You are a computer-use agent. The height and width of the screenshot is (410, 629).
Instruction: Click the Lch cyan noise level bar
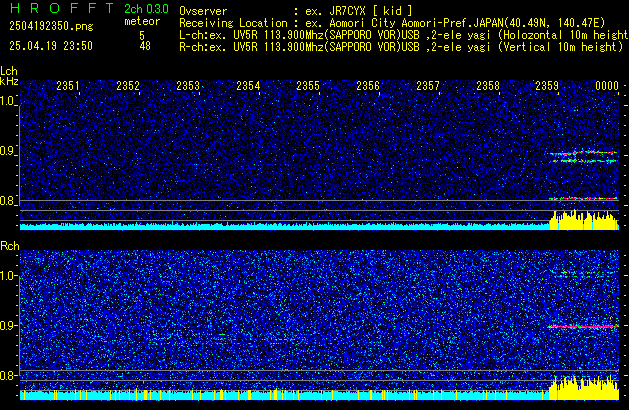click(x=284, y=227)
